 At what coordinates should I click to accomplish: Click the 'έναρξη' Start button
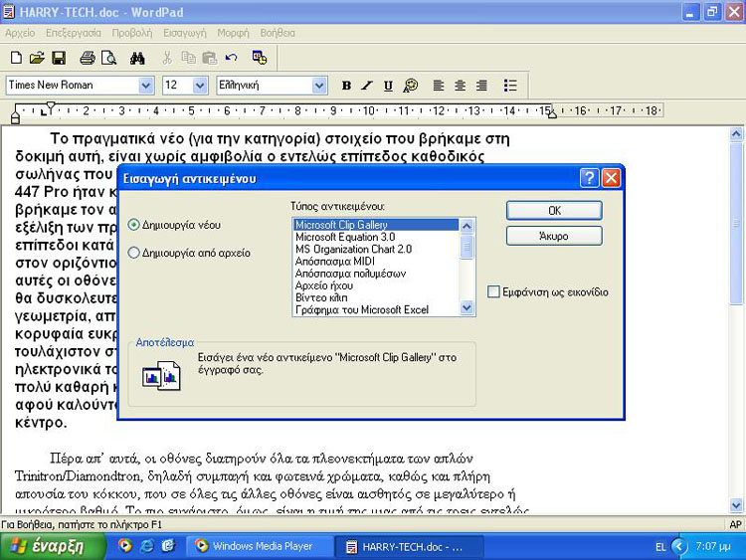pyautogui.click(x=53, y=546)
